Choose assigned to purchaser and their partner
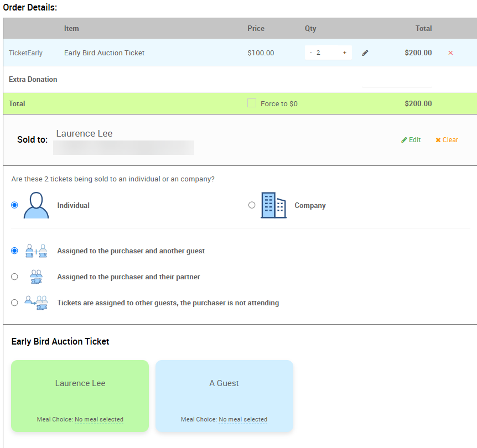Screen dimensions: 477x448 click(14, 277)
